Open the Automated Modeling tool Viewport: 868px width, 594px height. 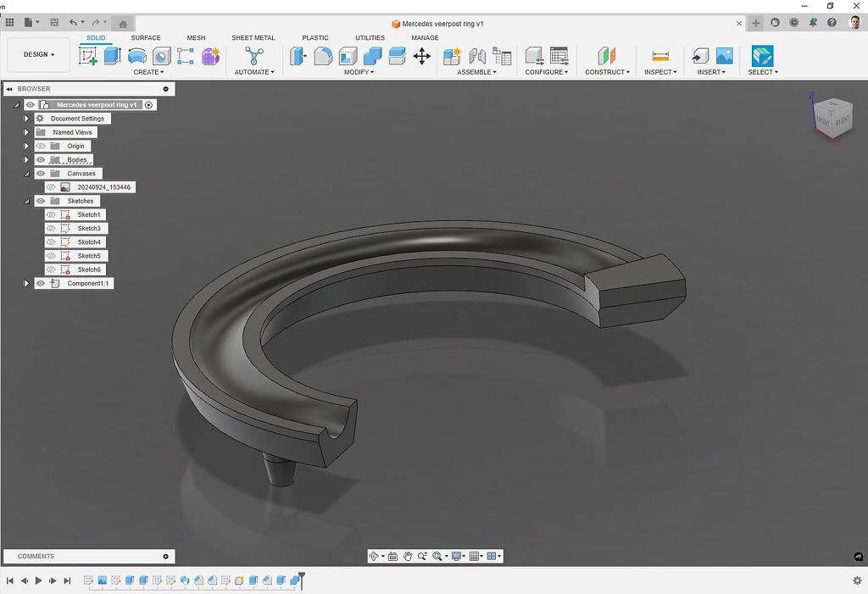point(254,56)
